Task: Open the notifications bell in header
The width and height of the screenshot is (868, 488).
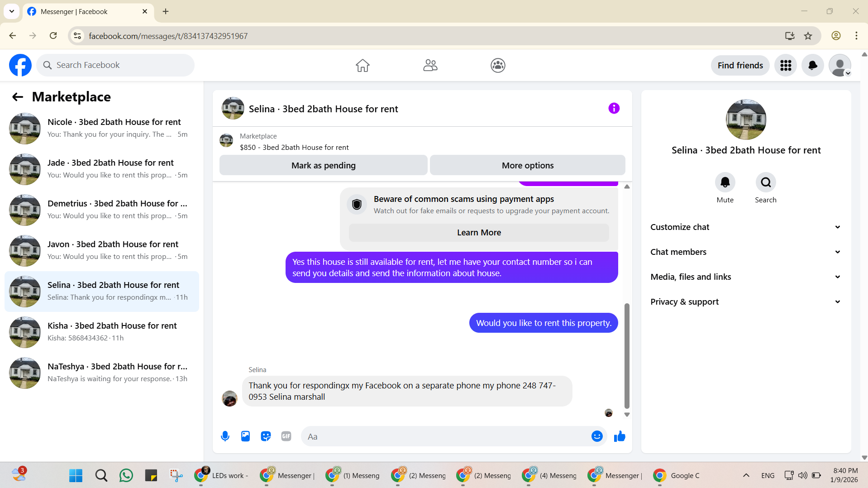Action: click(x=813, y=66)
